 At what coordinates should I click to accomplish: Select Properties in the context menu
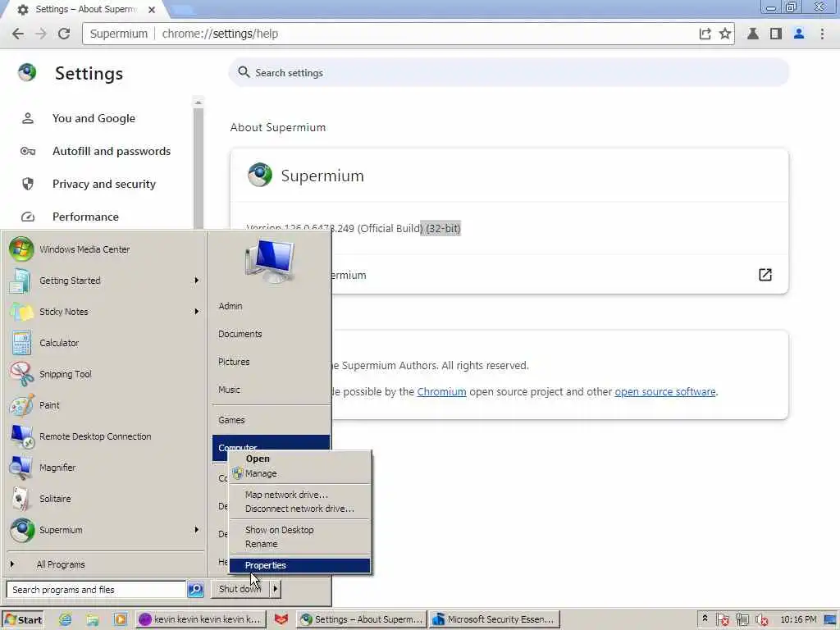tap(299, 565)
